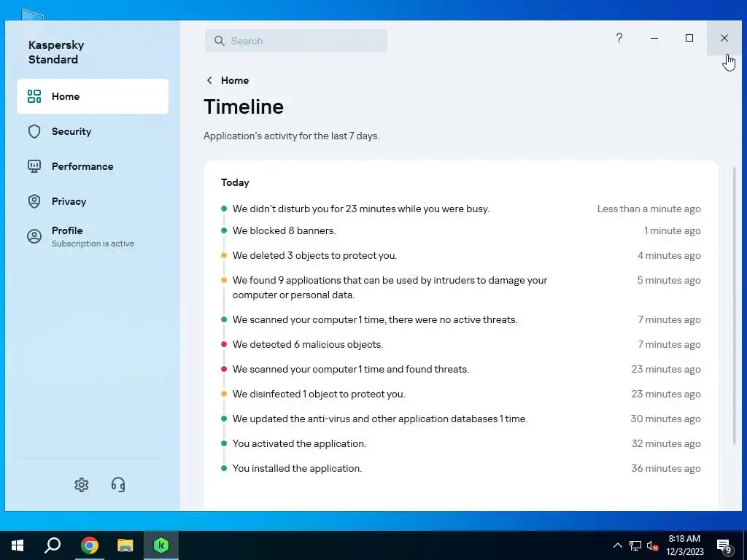Open the Performance section
The width and height of the screenshot is (747, 560).
tap(93, 166)
